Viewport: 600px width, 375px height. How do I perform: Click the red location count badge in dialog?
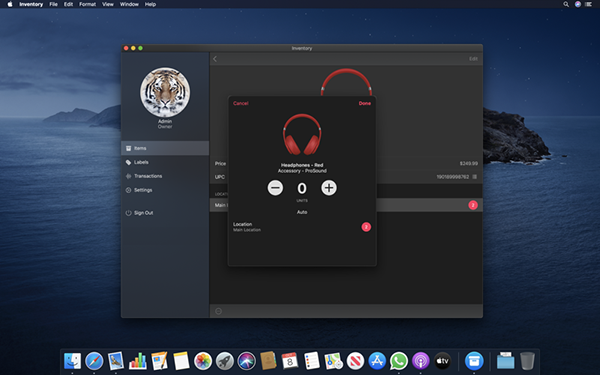tap(366, 227)
